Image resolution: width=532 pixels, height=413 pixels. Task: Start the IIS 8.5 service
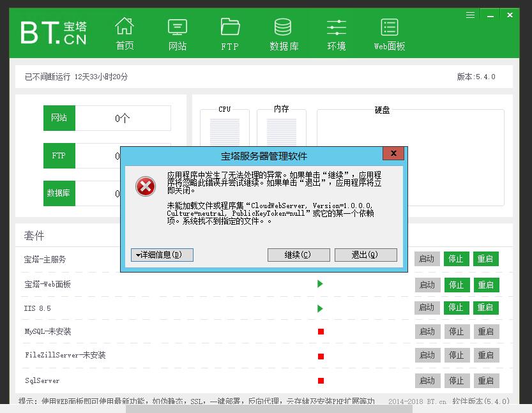[x=427, y=308]
